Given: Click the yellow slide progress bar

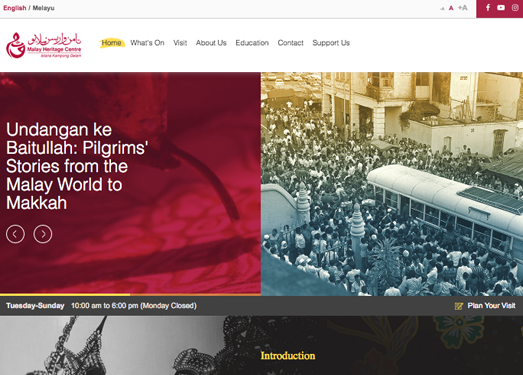Looking at the screenshot, I should coord(65,295).
